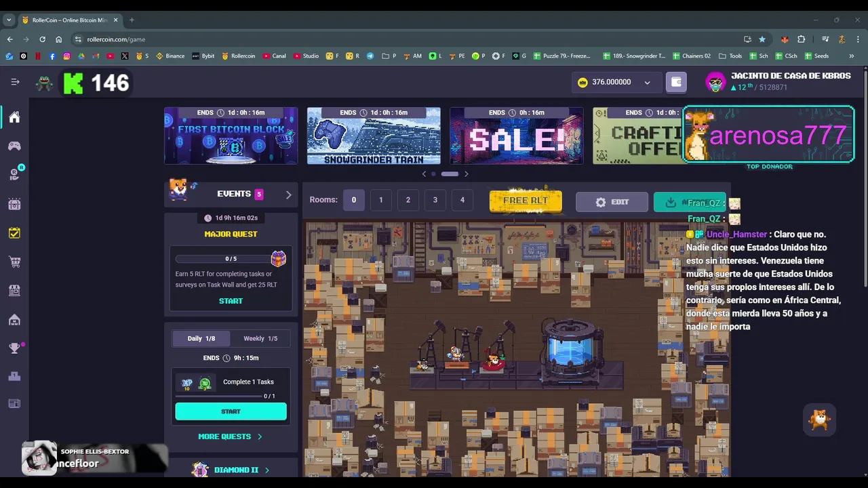Open the shopping cart Store icon
The image size is (868, 488).
pyautogui.click(x=14, y=262)
